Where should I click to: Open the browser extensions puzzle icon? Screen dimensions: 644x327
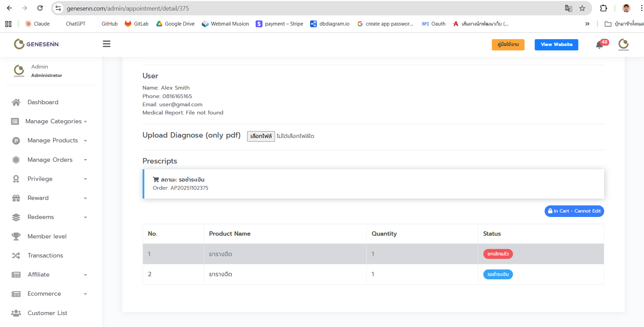tap(603, 8)
